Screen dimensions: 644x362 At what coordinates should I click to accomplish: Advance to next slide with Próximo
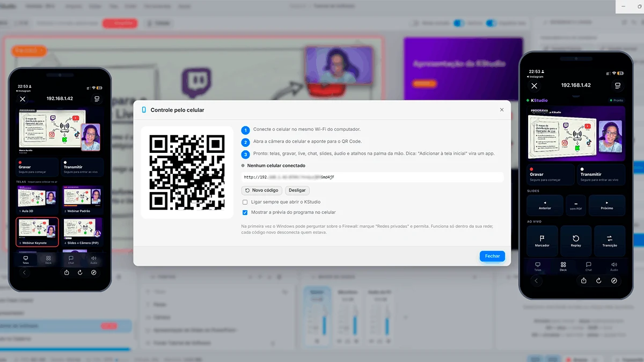(607, 205)
